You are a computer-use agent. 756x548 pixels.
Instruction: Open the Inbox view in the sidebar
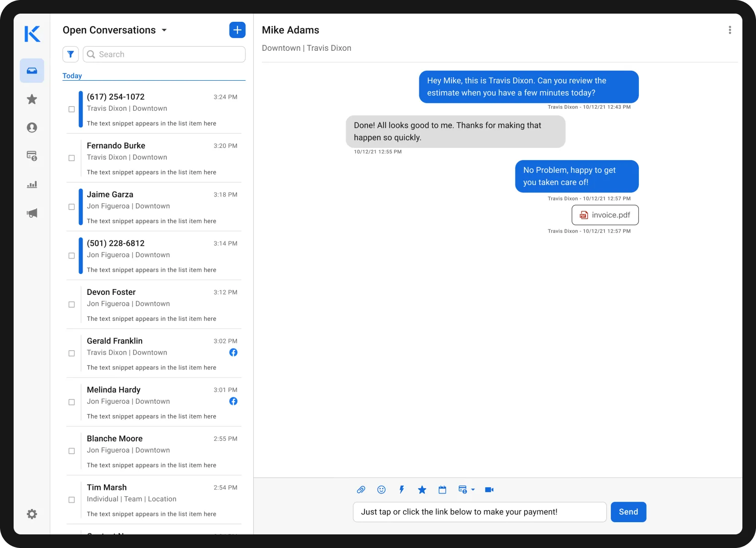(x=32, y=71)
